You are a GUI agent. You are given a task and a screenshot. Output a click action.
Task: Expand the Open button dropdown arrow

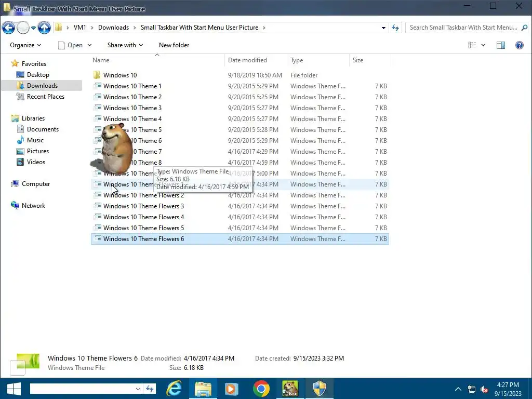(x=89, y=45)
